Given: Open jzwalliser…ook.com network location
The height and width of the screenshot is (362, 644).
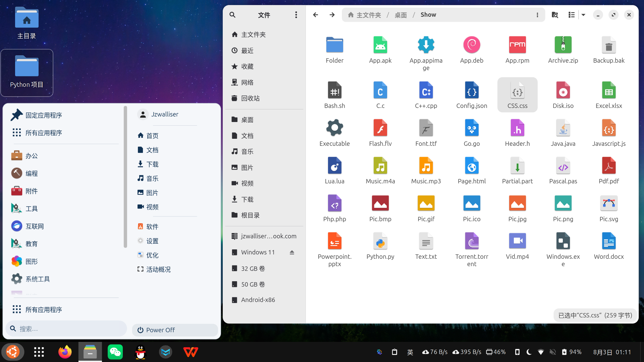Looking at the screenshot, I should click(264, 236).
